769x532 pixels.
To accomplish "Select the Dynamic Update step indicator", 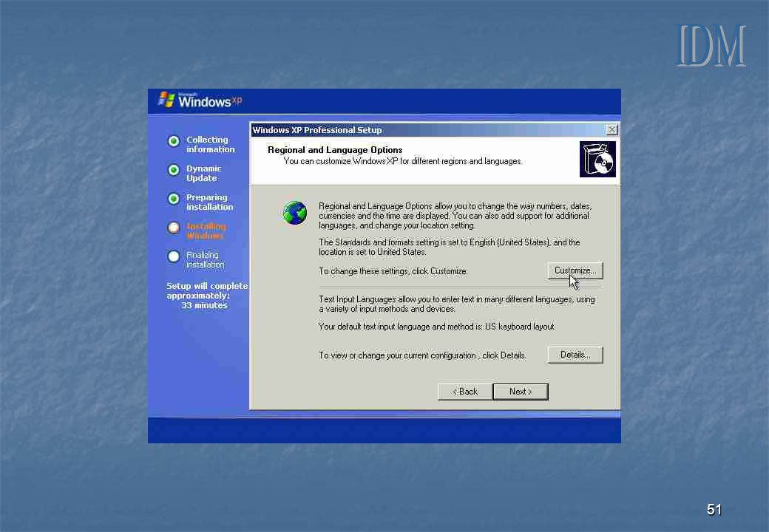I will tap(174, 170).
